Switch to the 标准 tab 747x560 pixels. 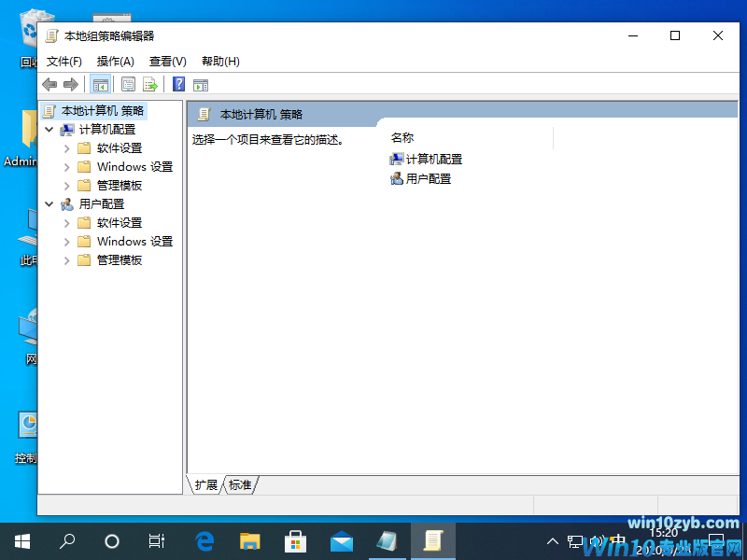point(240,484)
